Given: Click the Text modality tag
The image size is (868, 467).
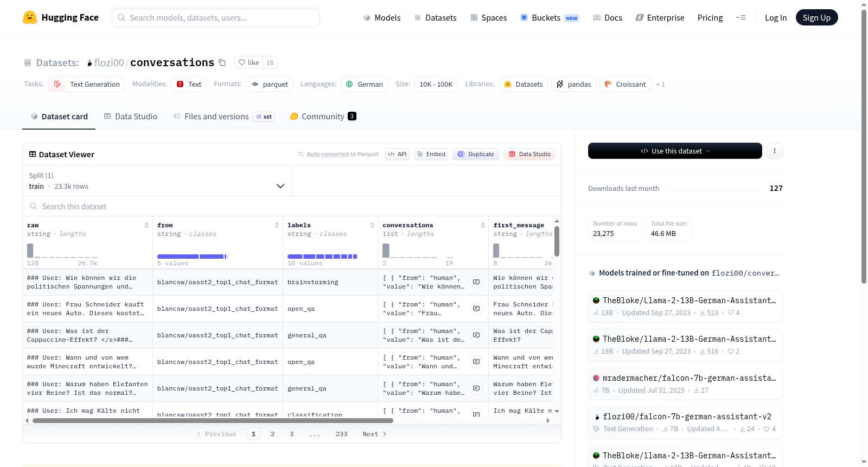Looking at the screenshot, I should [x=189, y=84].
